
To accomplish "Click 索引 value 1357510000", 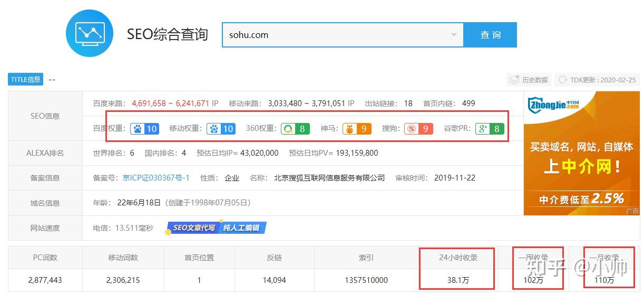I will 366,280.
